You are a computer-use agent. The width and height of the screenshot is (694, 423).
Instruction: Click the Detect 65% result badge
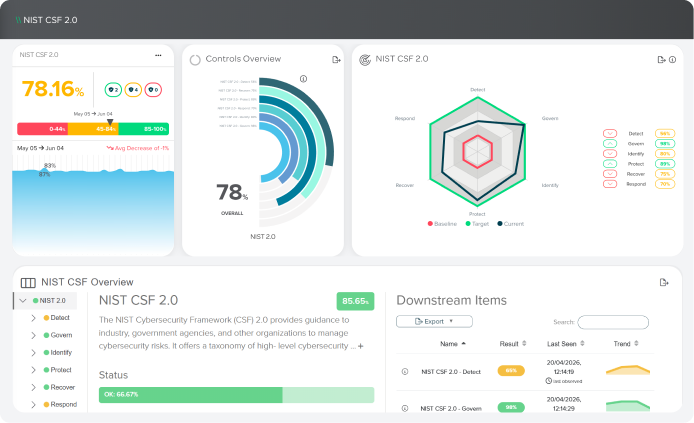coord(511,371)
